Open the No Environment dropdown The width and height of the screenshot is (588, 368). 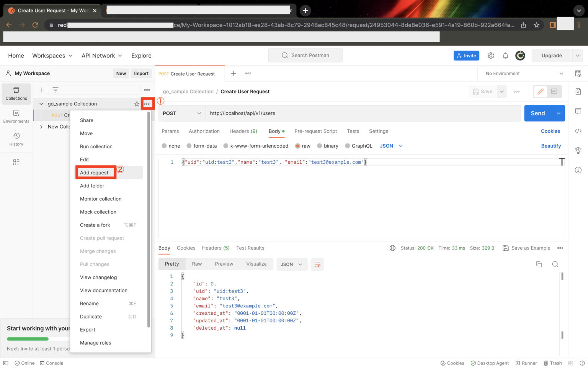(x=522, y=73)
